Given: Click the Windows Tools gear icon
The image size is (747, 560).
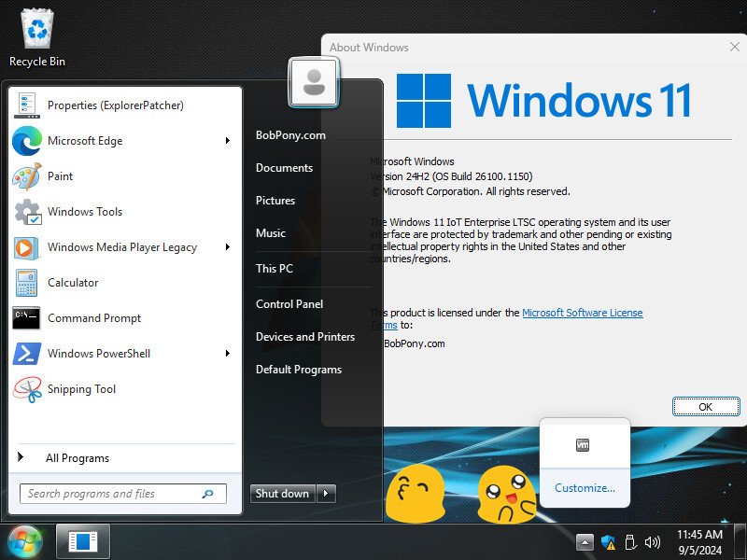Looking at the screenshot, I should click(x=27, y=212).
